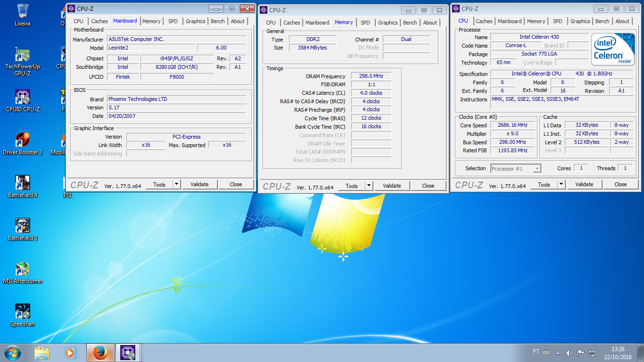Expand Tools arrow in Processor CPU-Z window
Viewport: 644px width, 362px height.
coord(561,184)
